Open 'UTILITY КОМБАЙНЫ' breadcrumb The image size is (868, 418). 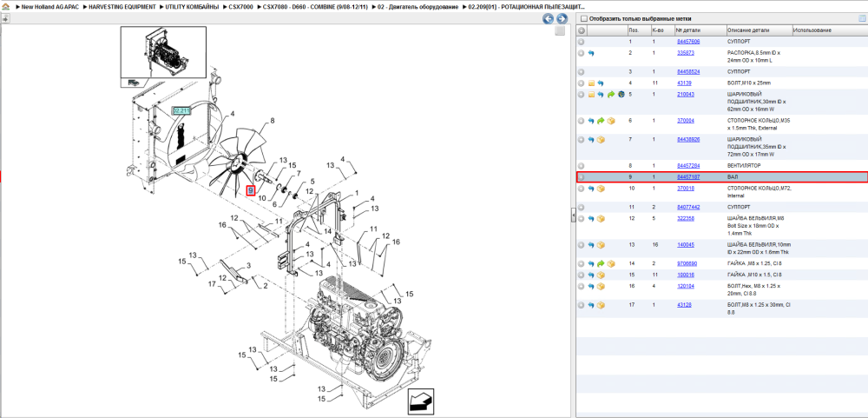pyautogui.click(x=193, y=7)
